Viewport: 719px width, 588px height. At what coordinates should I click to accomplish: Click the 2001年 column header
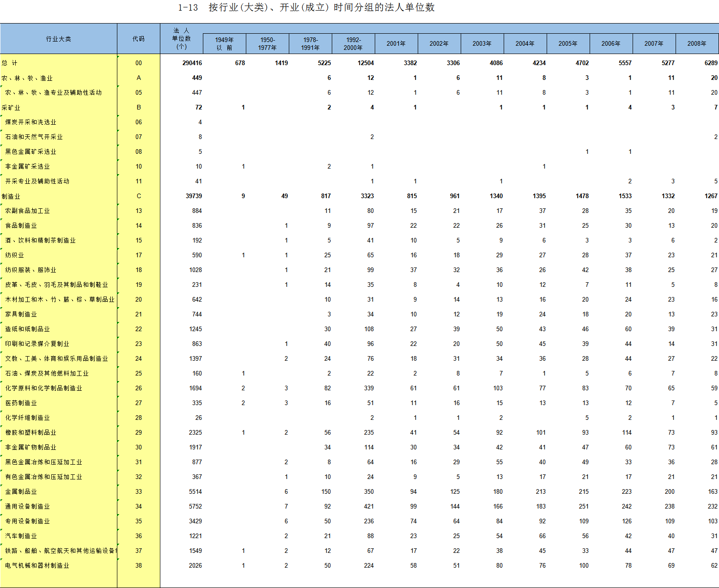tap(396, 44)
